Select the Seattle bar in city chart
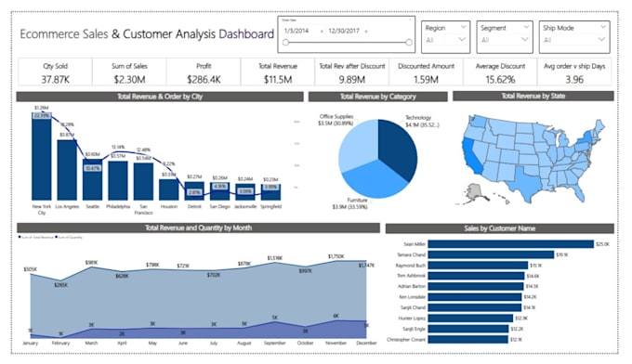The height and width of the screenshot is (364, 632). click(92, 179)
